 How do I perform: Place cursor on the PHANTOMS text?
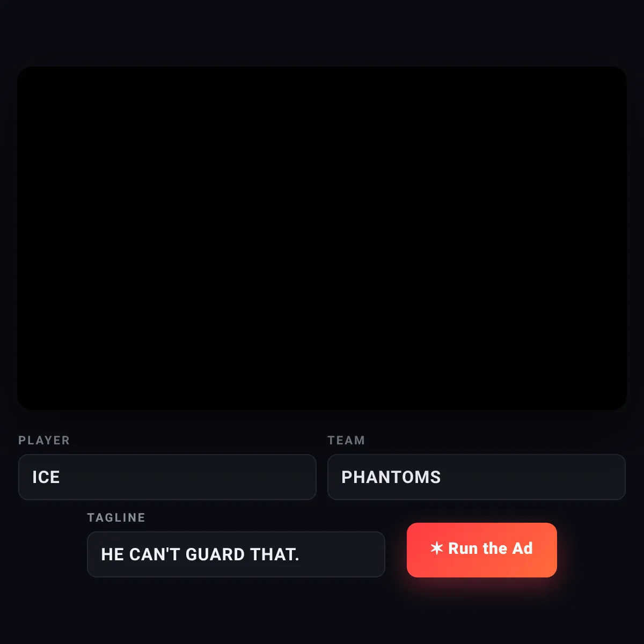(x=391, y=477)
